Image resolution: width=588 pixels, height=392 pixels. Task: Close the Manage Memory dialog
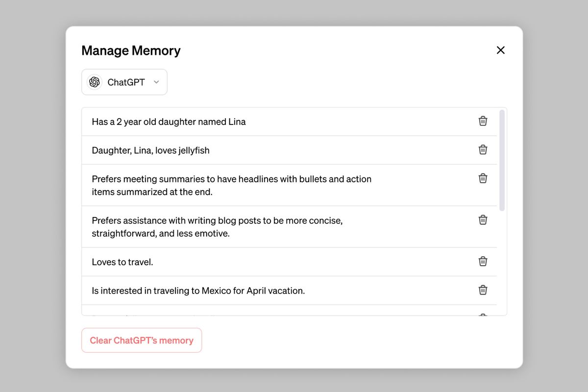point(500,50)
